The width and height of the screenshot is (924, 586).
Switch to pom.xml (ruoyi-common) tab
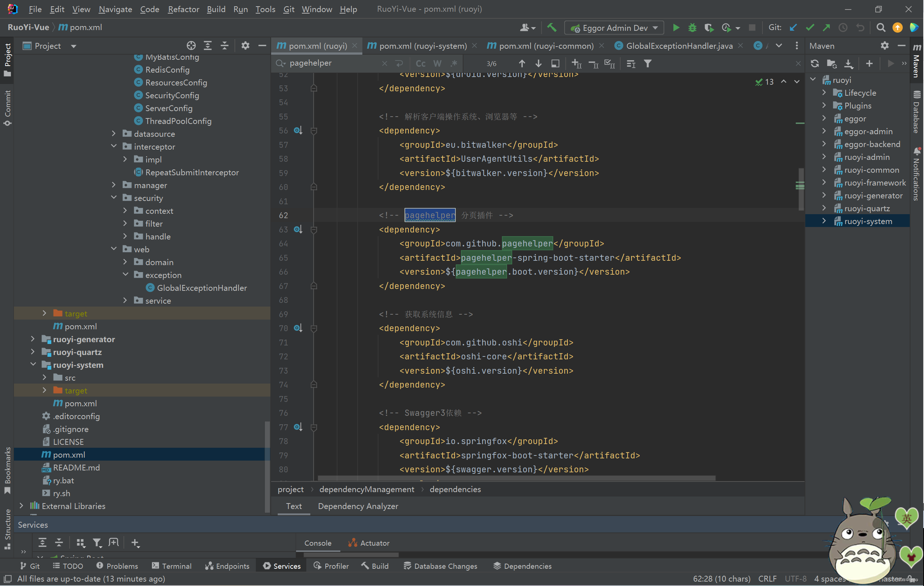[x=546, y=46]
